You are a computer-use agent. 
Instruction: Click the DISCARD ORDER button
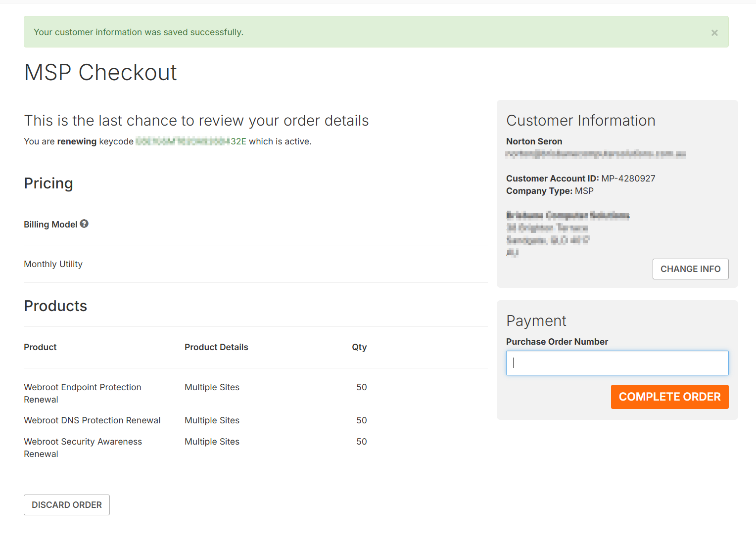[67, 505]
